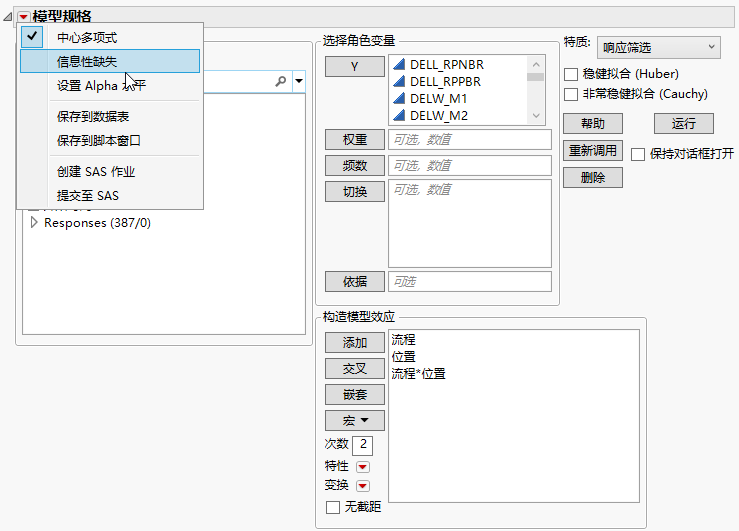Click the 交叉 effect button
Image resolution: width=739 pixels, height=531 pixels.
(354, 368)
